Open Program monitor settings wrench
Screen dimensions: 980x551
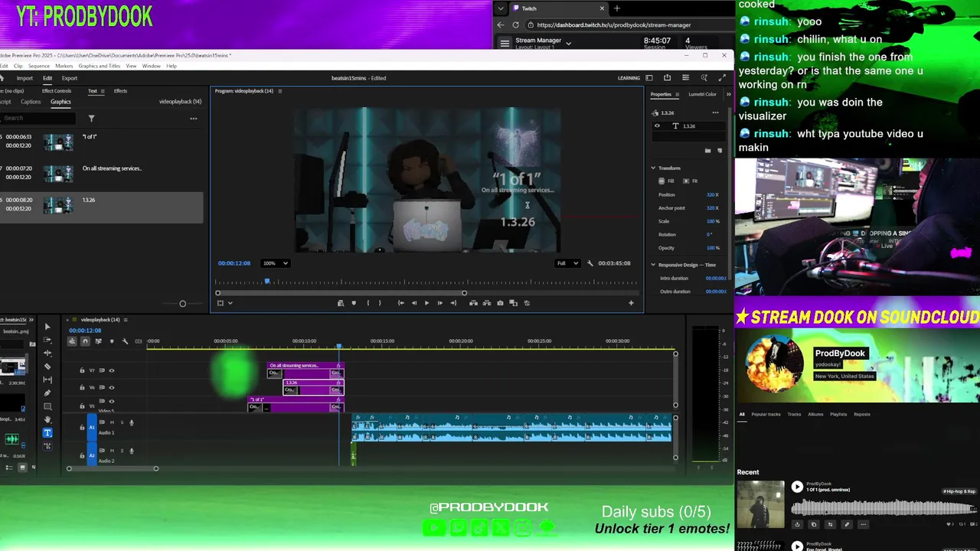(x=590, y=263)
